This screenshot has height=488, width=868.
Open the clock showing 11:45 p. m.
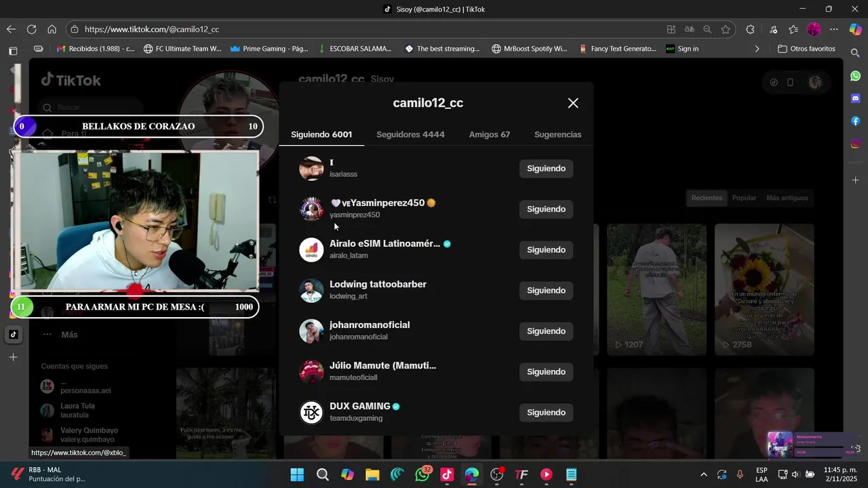point(840,474)
